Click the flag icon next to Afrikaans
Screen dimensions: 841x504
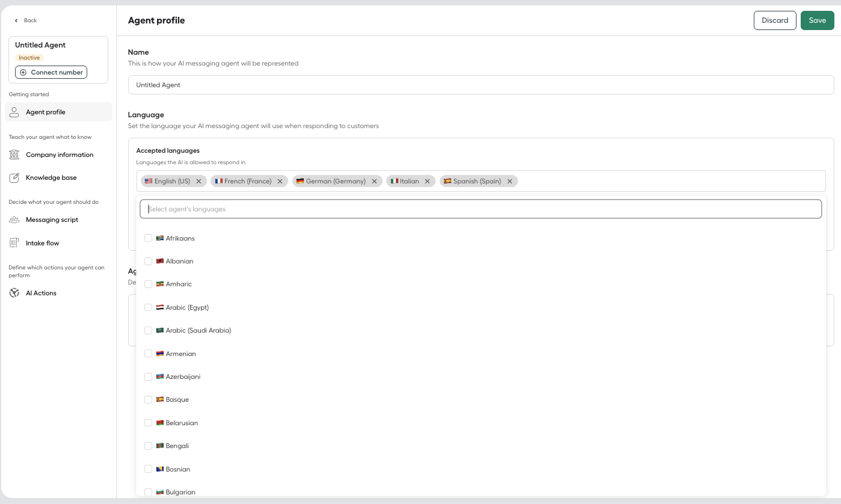(x=160, y=238)
